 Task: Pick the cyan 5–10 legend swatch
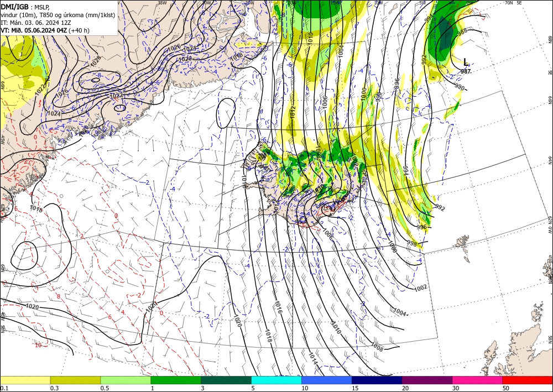276,380
